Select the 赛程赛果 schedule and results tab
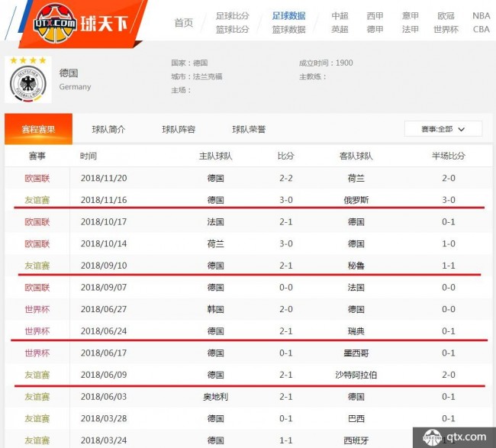 pos(38,129)
